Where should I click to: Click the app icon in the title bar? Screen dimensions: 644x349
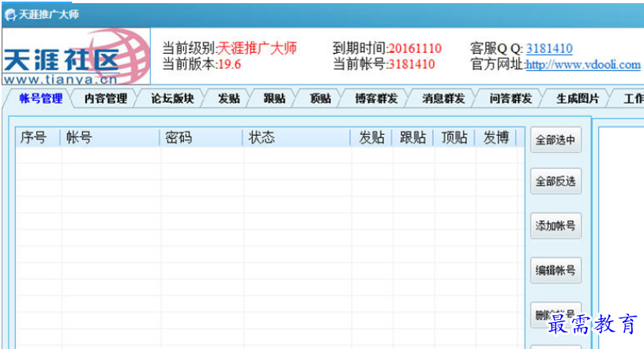click(10, 15)
